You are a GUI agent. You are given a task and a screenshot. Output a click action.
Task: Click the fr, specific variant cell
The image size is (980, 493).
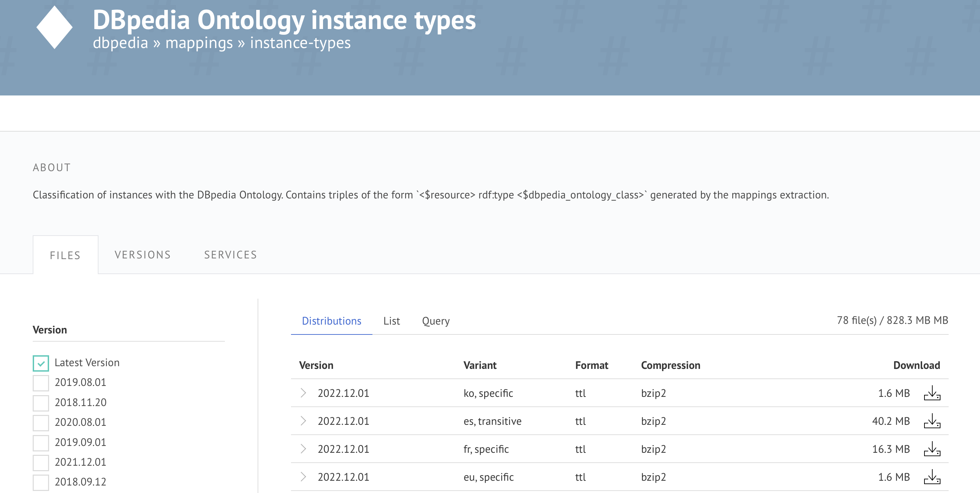[x=486, y=449]
